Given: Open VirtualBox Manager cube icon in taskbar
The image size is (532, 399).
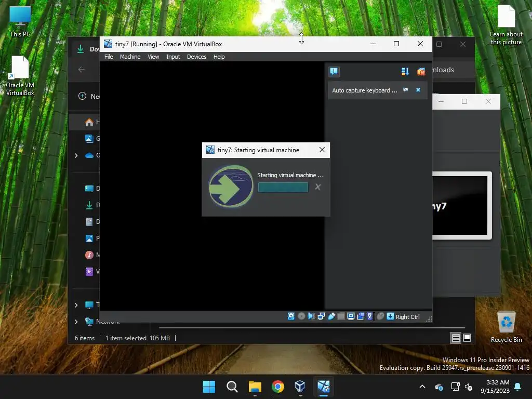Looking at the screenshot, I should 300,387.
